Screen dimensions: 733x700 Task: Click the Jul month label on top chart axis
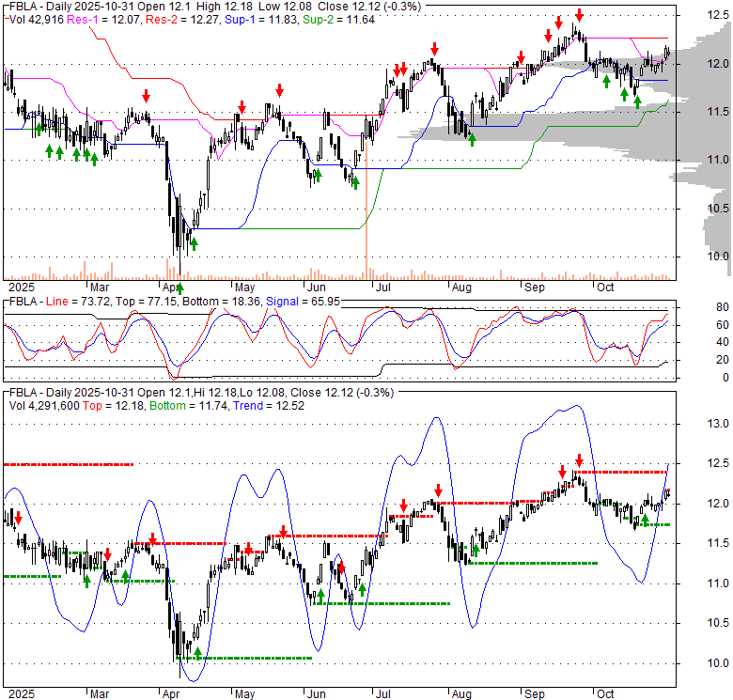382,286
